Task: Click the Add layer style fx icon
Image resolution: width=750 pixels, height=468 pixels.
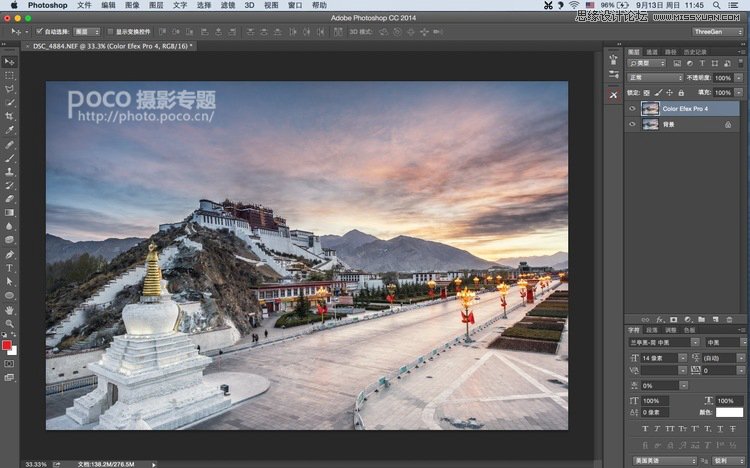Action: click(x=660, y=319)
